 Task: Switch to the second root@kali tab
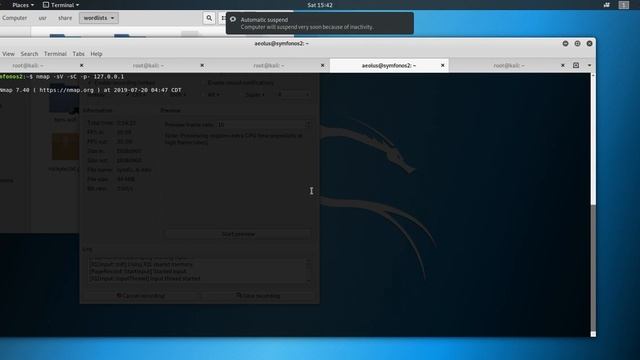(x=148, y=65)
